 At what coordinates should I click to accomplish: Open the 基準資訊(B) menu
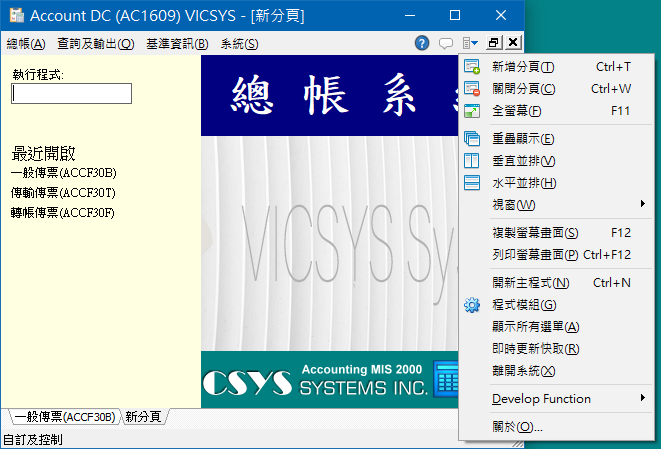click(x=177, y=43)
